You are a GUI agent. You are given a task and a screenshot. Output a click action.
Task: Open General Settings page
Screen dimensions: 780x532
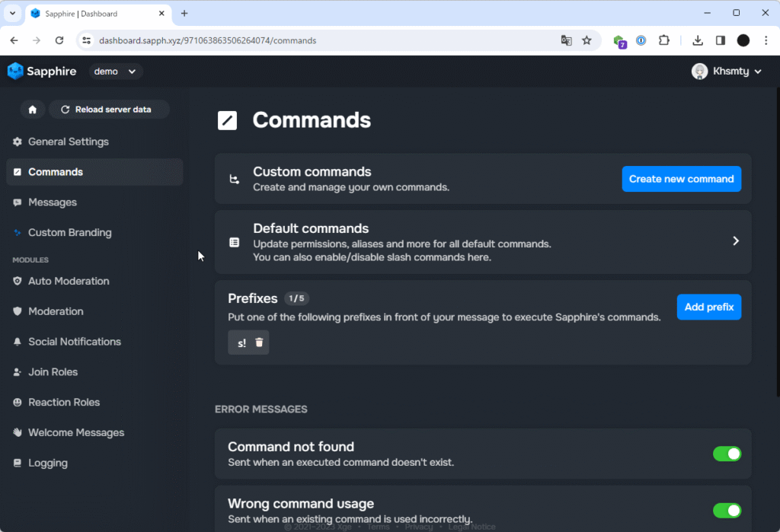[x=94, y=142]
